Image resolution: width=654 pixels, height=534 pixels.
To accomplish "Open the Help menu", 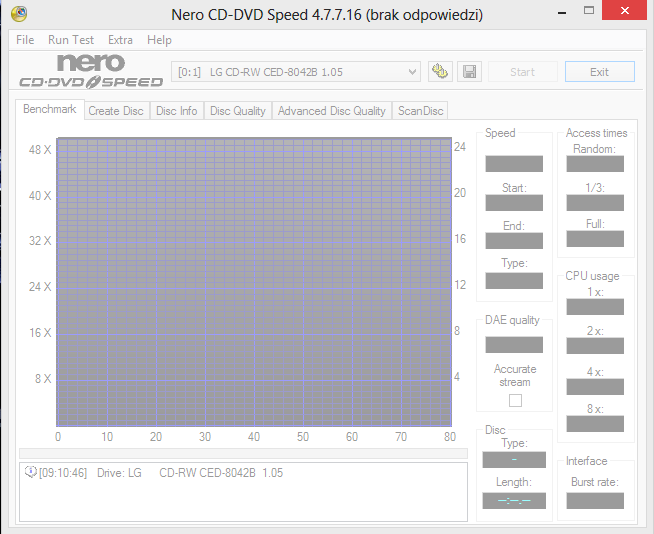I will 159,40.
